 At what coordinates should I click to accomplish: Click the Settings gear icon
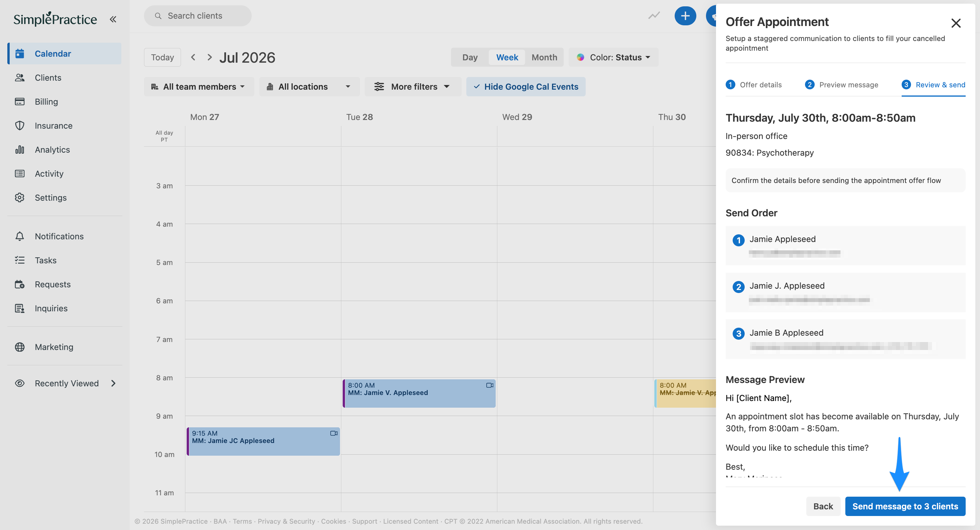pyautogui.click(x=20, y=197)
